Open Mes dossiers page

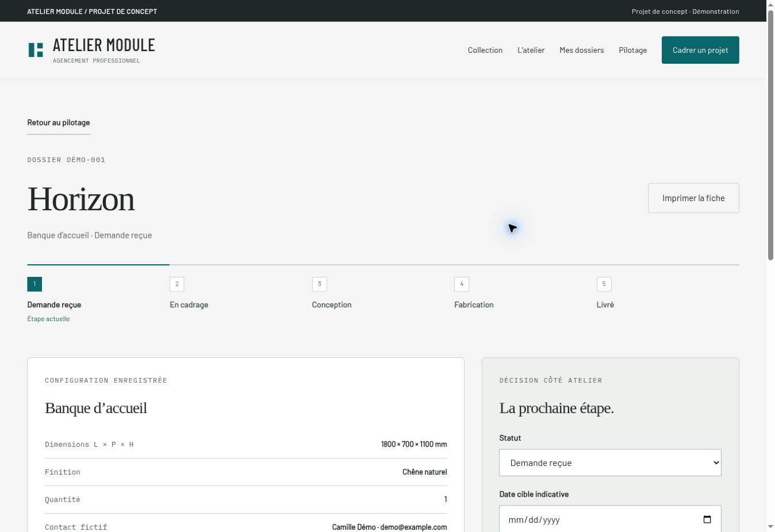pos(582,50)
